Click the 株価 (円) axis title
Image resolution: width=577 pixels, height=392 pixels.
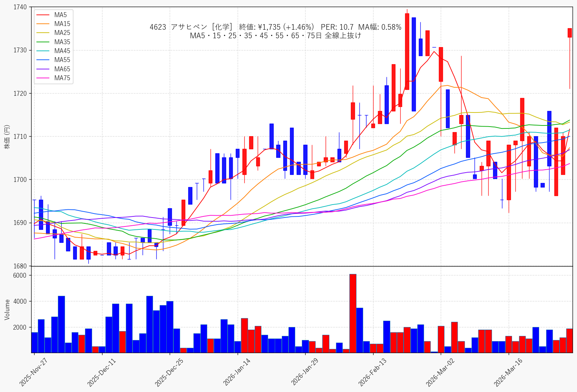click(7, 137)
